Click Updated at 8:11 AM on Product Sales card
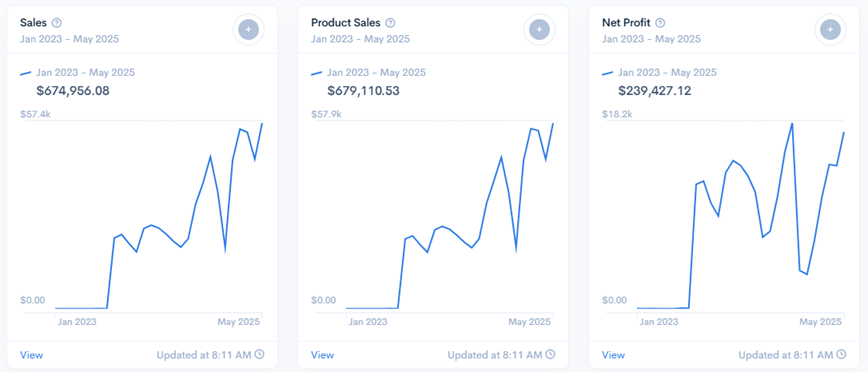This screenshot has height=372, width=868. 495,355
